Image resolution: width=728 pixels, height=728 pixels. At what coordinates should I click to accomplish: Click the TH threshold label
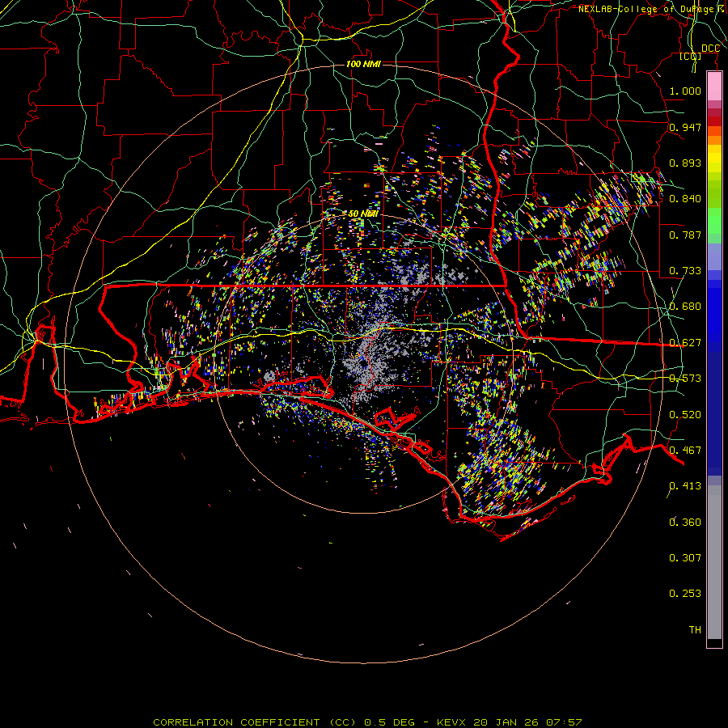(x=695, y=630)
